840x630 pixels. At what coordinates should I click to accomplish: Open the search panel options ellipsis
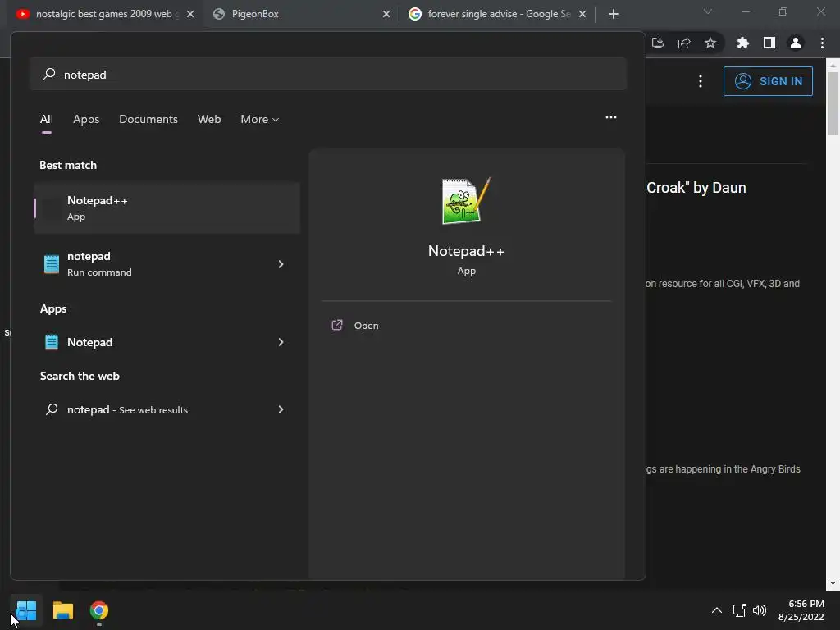pos(610,117)
